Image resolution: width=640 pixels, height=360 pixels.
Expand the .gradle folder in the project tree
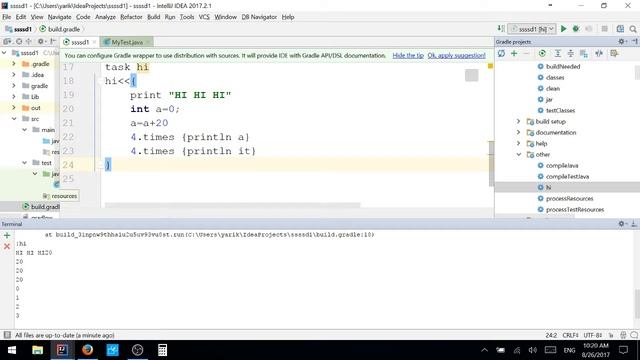click(14, 64)
